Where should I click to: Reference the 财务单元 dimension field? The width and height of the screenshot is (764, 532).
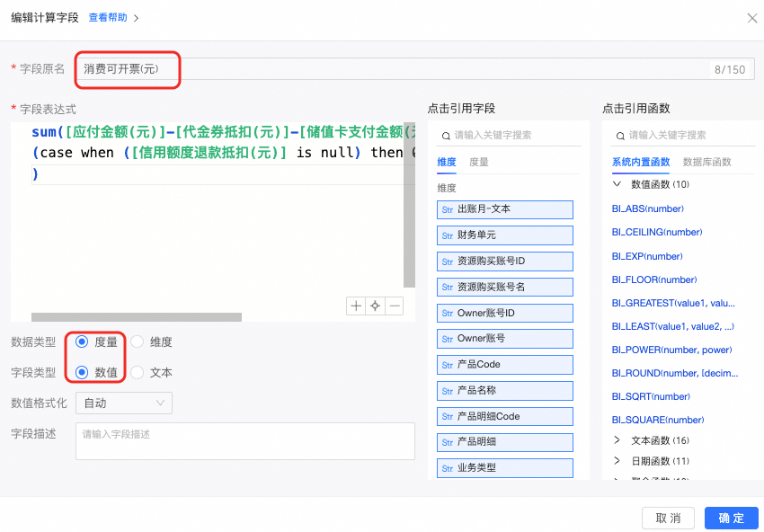pyautogui.click(x=505, y=235)
